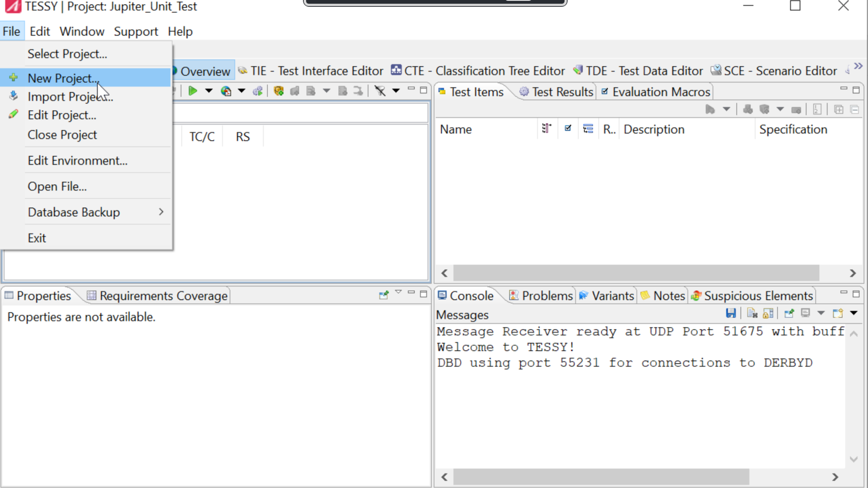
Task: Click the New test collection icon
Action: (278, 91)
